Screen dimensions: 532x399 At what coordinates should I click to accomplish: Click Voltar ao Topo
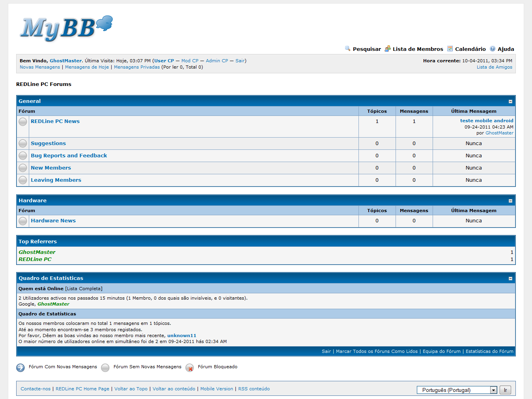click(x=131, y=389)
